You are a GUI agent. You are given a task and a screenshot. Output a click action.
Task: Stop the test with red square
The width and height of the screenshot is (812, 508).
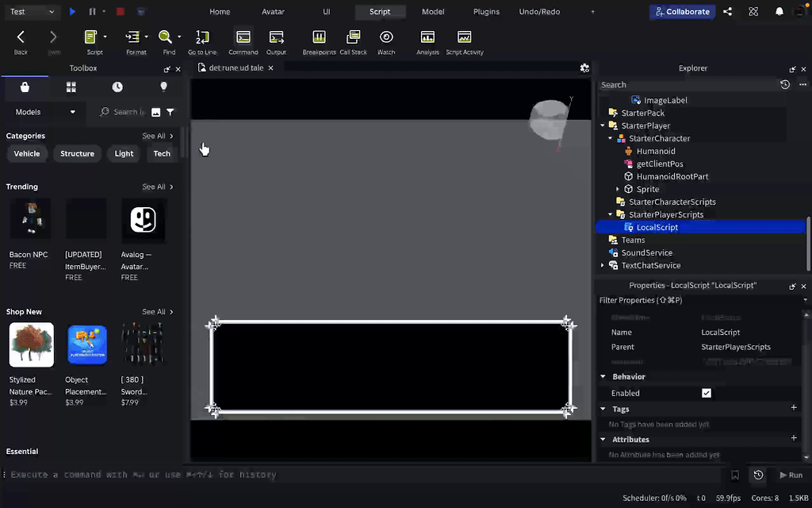click(x=121, y=11)
